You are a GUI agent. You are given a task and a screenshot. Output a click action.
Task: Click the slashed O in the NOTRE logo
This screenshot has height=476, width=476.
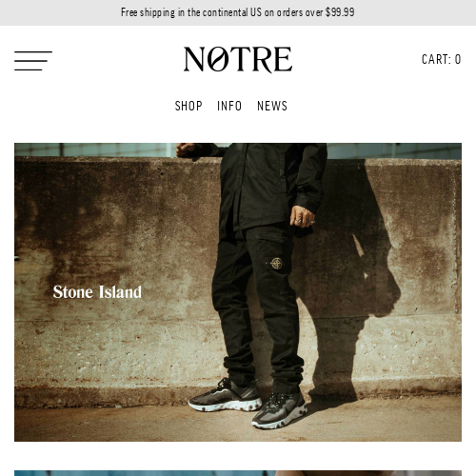[x=219, y=59]
